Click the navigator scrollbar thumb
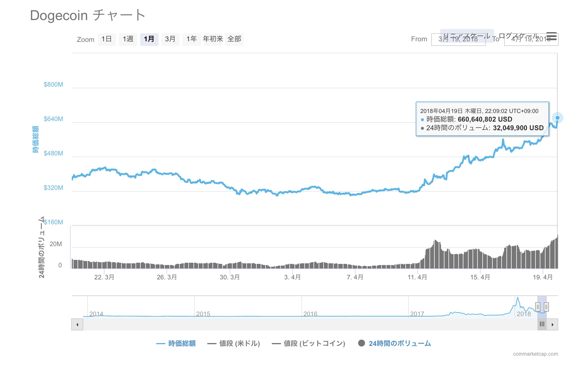The height and width of the screenshot is (366, 588). coord(542,324)
